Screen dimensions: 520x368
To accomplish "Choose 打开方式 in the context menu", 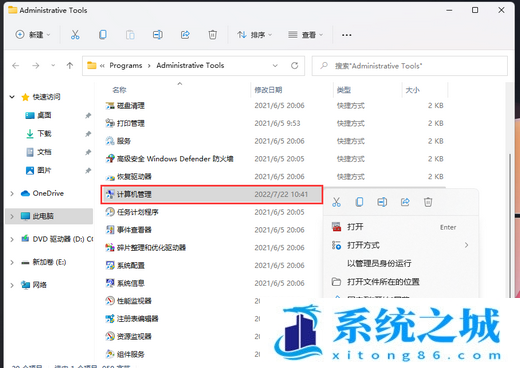I will point(401,245).
